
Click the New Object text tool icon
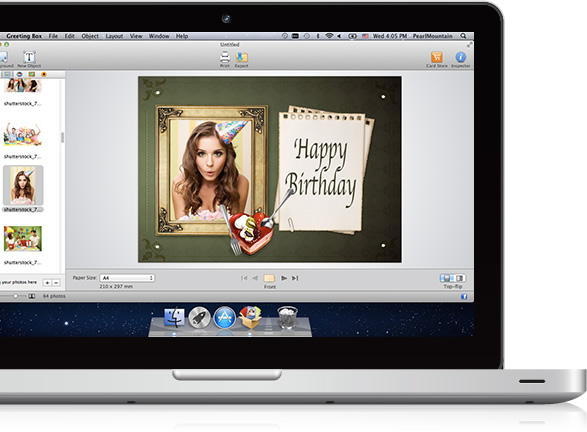point(29,57)
